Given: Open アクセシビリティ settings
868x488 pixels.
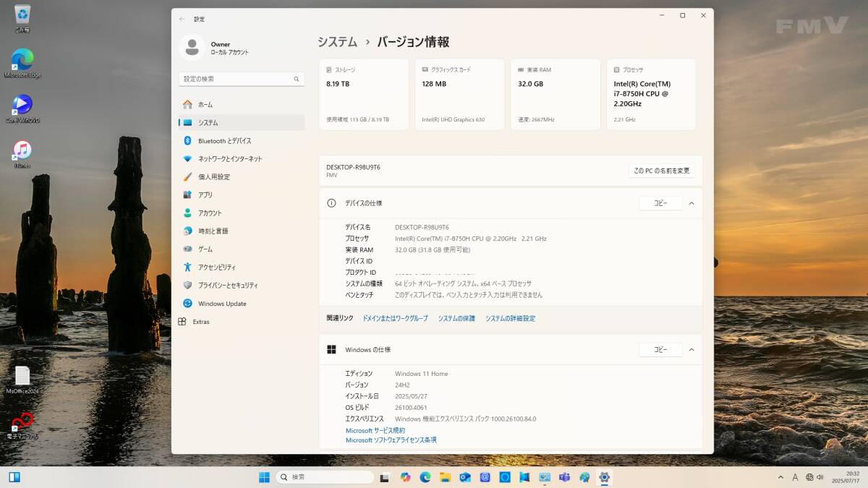Looking at the screenshot, I should pos(217,267).
